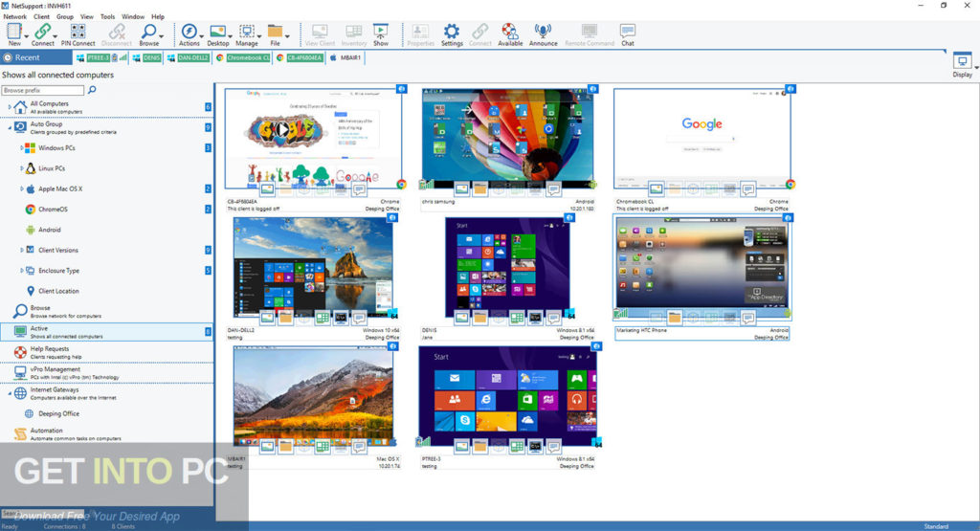Open the Client menu
The image size is (980, 531).
42,17
